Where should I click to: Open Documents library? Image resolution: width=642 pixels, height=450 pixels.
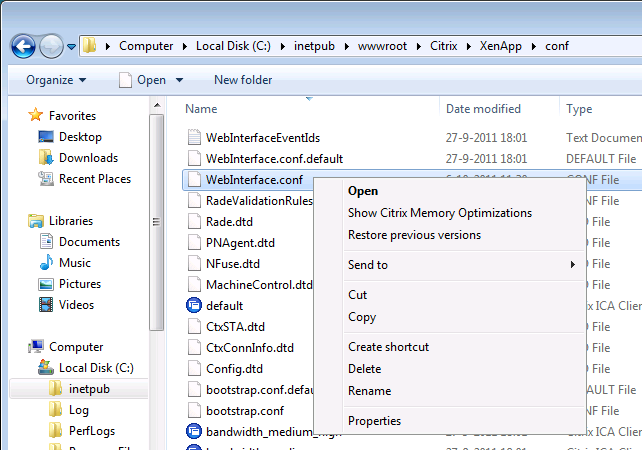pos(89,242)
